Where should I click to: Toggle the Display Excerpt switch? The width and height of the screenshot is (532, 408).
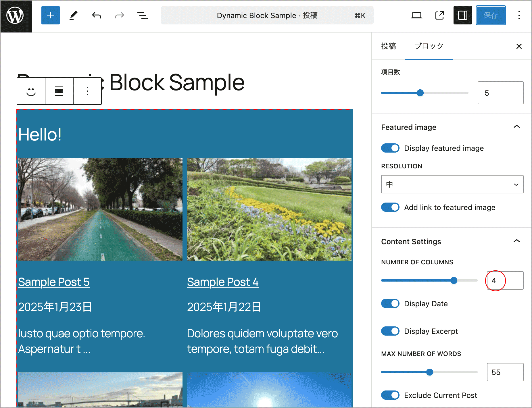(390, 331)
